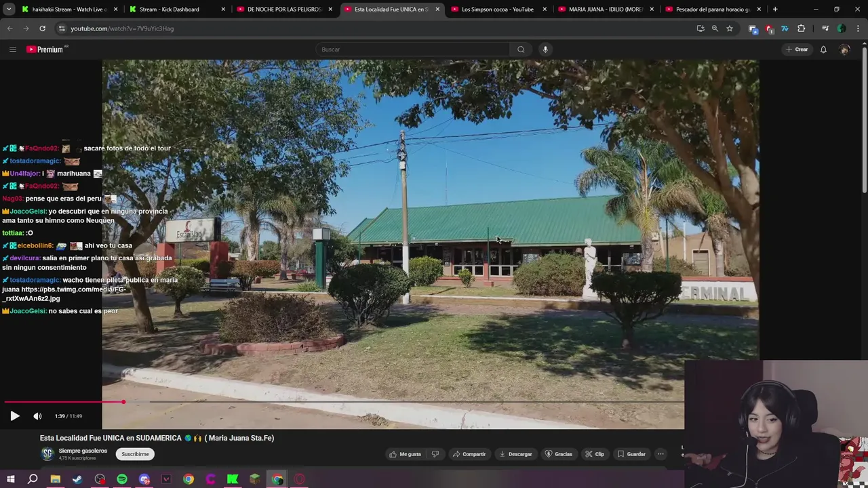Download the video with Descargar
The width and height of the screenshot is (868, 488).
point(515,454)
